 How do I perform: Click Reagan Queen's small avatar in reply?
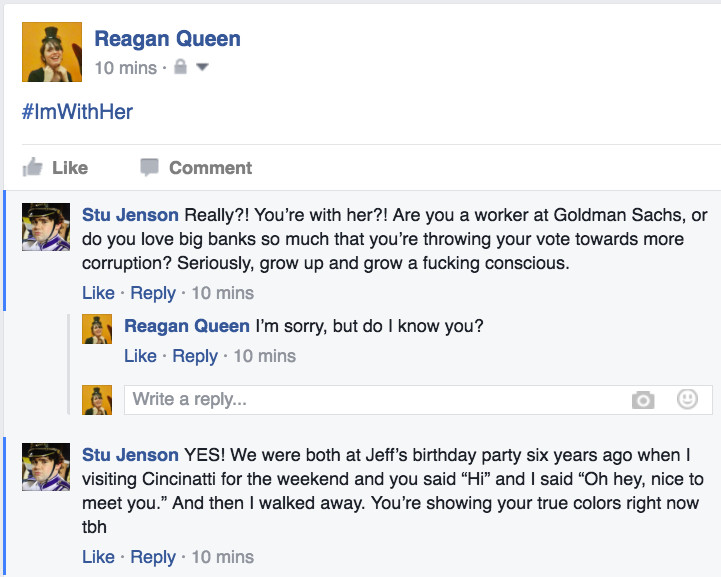[97, 329]
